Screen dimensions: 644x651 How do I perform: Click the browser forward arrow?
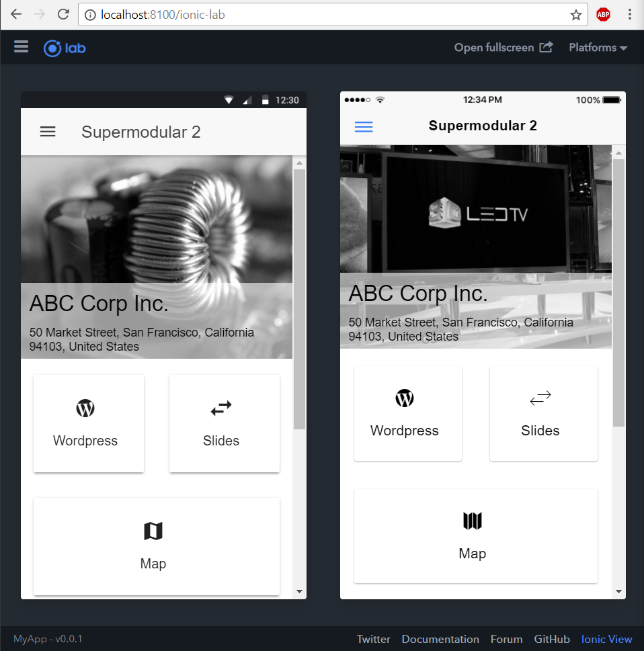point(40,15)
